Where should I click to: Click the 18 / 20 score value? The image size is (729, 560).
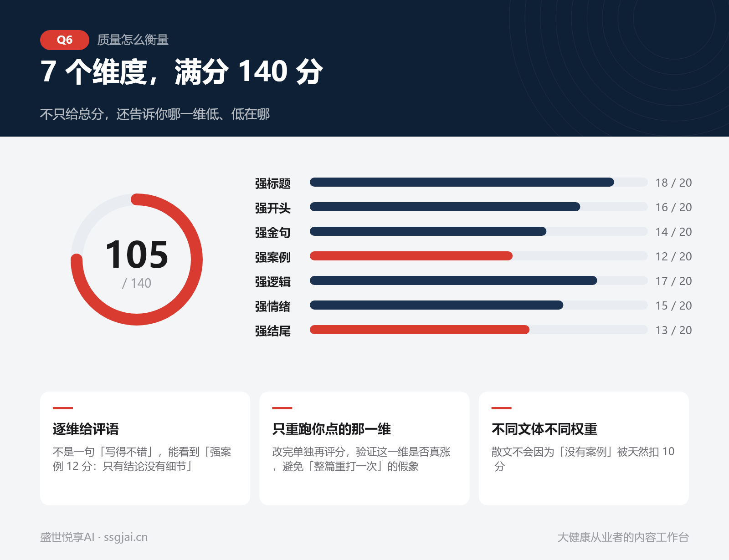[673, 183]
